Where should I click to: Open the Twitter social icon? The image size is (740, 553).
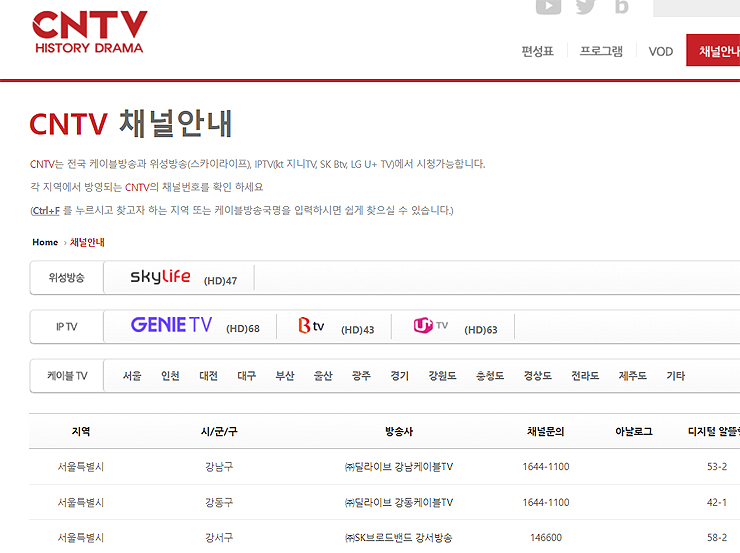pos(586,6)
